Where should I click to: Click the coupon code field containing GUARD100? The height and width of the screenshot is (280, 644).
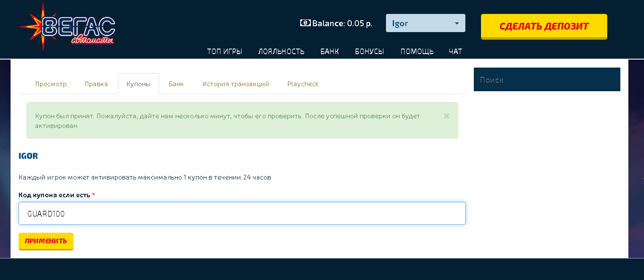click(x=242, y=213)
